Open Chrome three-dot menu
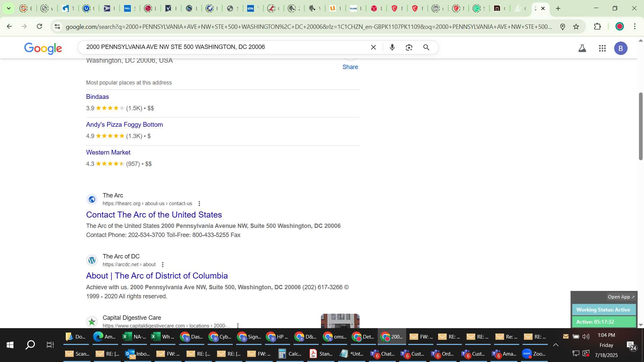 click(x=635, y=26)
